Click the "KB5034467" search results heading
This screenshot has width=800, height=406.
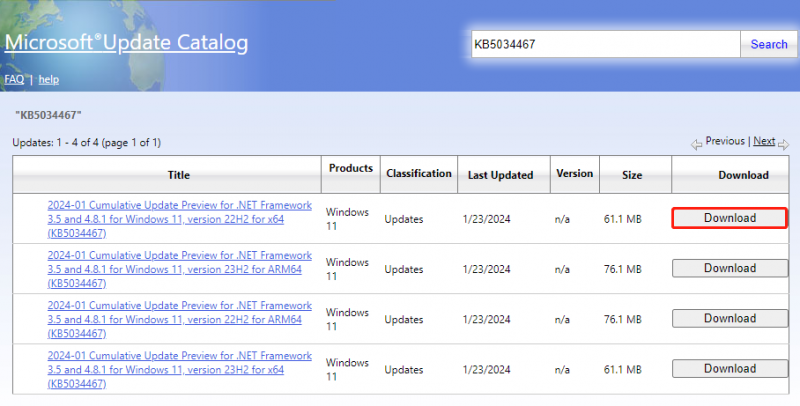tap(48, 115)
